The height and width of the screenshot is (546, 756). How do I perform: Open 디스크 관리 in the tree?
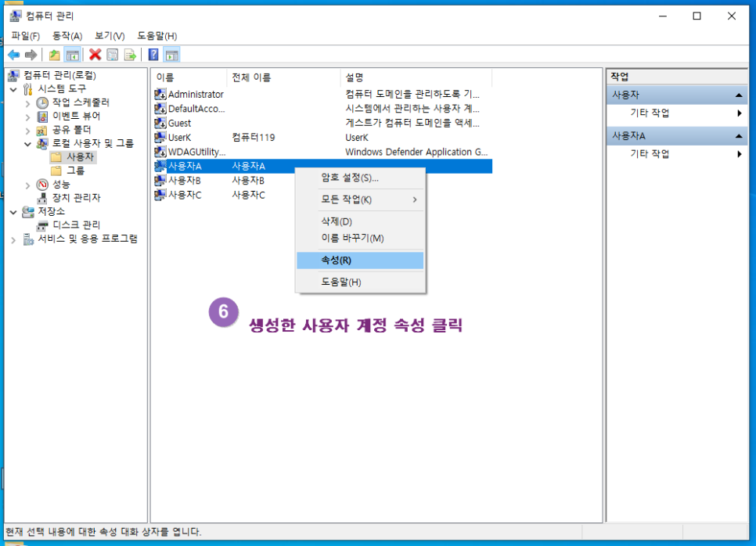pos(76,225)
